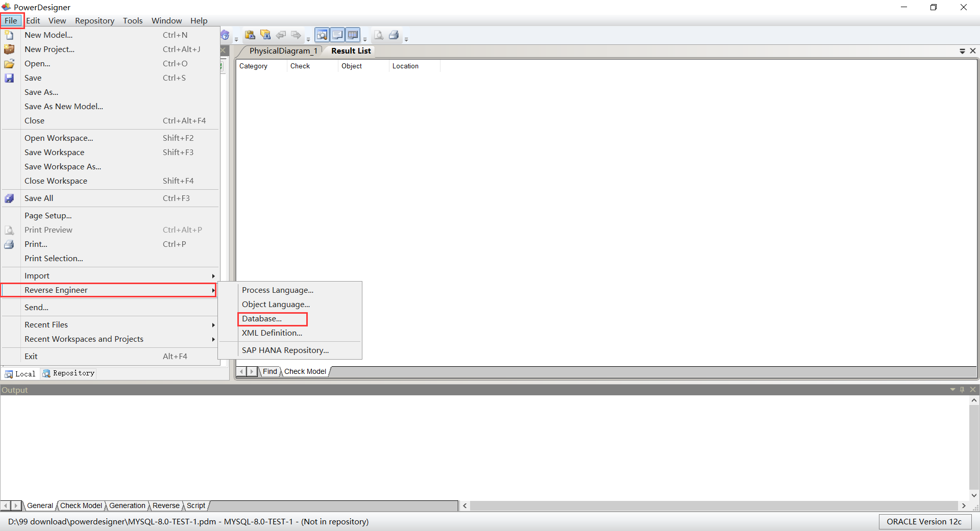Viewport: 980px width, 531px height.
Task: Toggle the Output window view button
Action: click(x=337, y=35)
